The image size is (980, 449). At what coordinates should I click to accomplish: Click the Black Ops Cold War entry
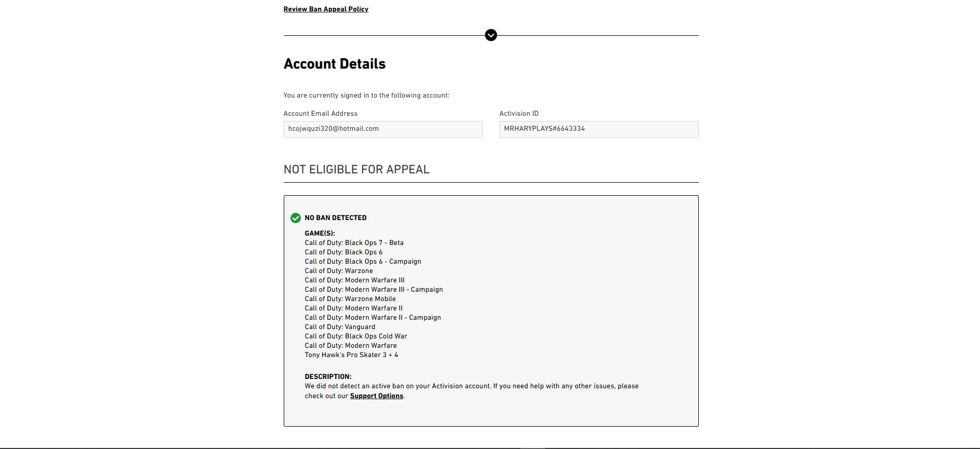point(356,336)
